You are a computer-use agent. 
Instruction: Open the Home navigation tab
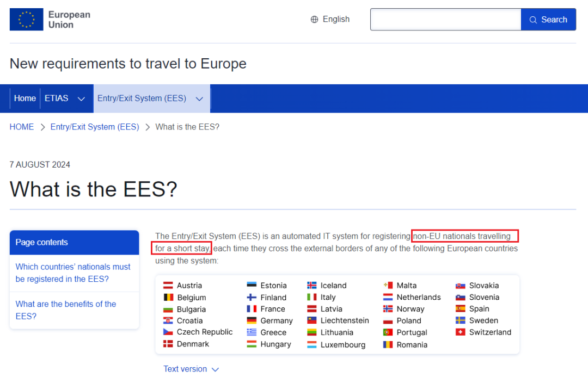pos(25,98)
